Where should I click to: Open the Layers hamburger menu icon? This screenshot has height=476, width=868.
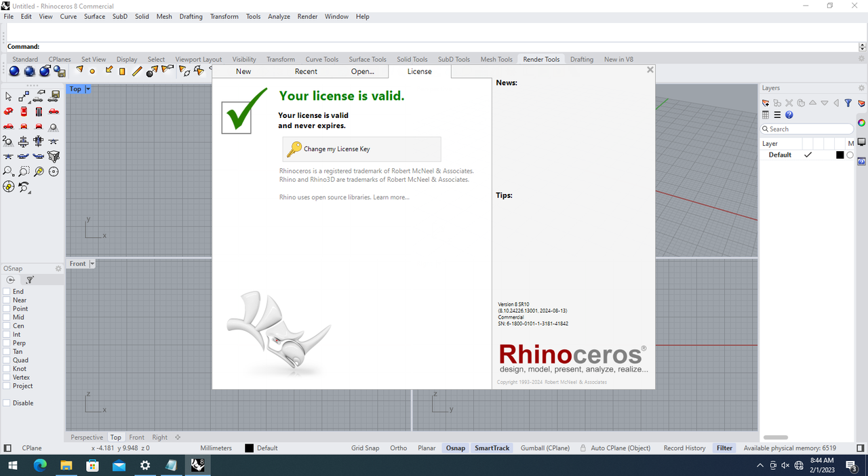coord(777,115)
